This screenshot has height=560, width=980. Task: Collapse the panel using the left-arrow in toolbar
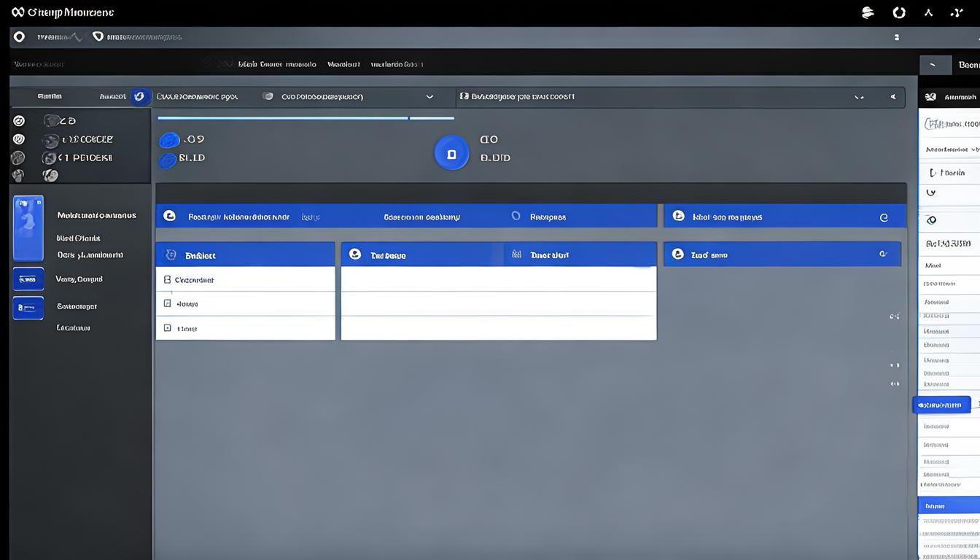[x=892, y=96]
